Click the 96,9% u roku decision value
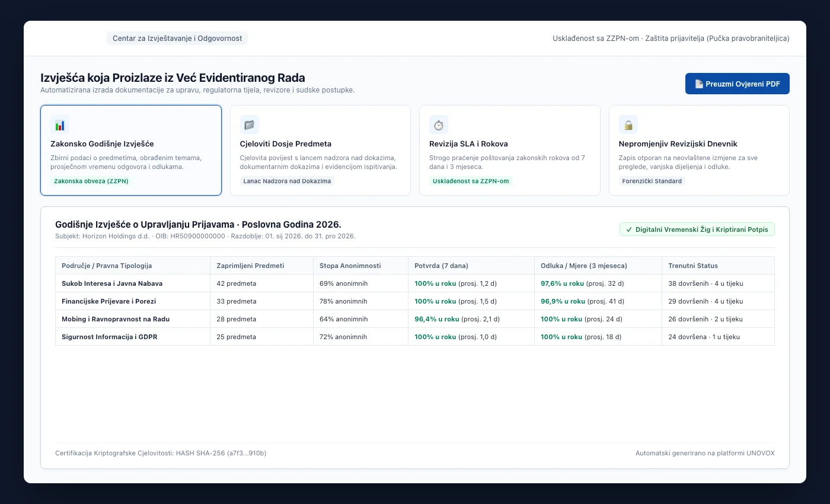The image size is (830, 504). (562, 301)
